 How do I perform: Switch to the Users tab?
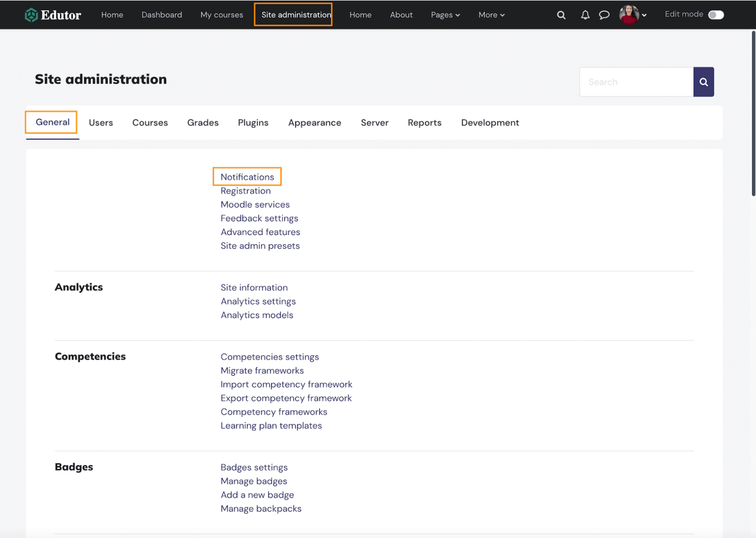(100, 122)
